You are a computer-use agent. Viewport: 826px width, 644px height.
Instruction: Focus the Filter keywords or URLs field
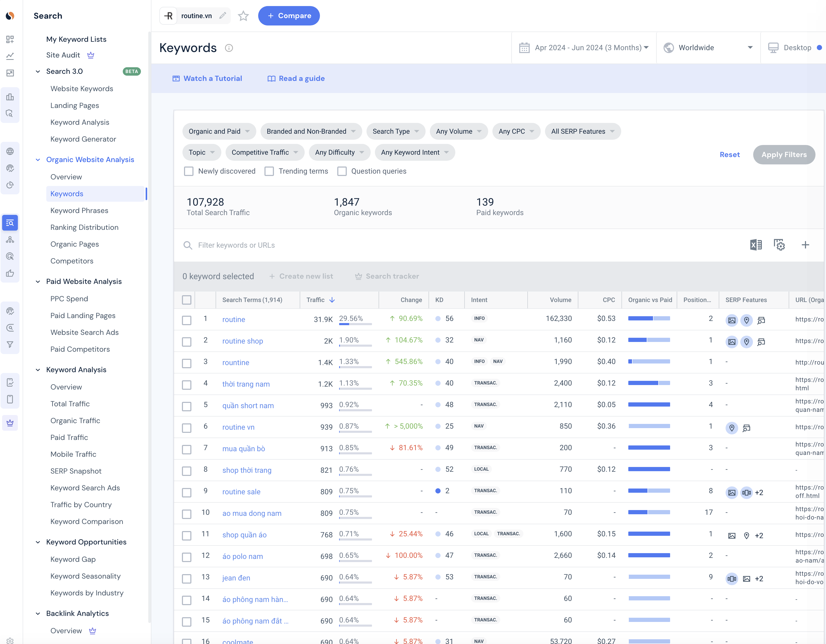pos(236,245)
